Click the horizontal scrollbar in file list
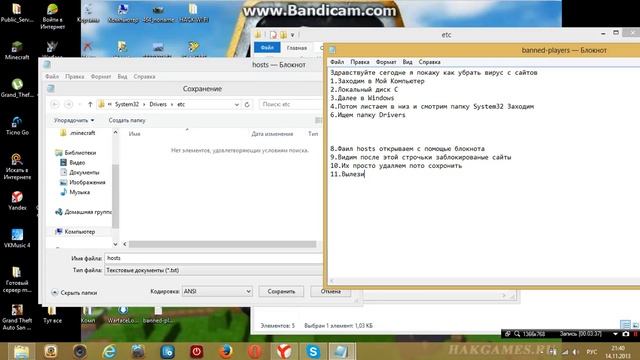The height and width of the screenshot is (360, 640). [222, 244]
